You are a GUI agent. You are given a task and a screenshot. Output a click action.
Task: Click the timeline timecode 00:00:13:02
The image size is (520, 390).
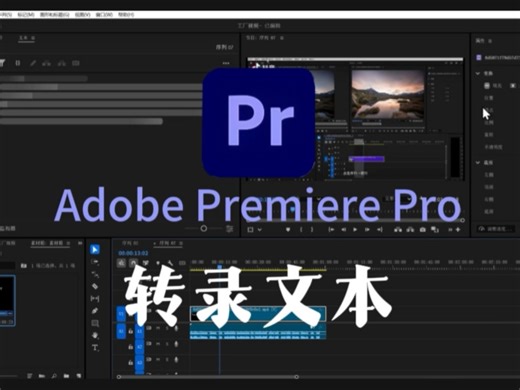pos(133,253)
